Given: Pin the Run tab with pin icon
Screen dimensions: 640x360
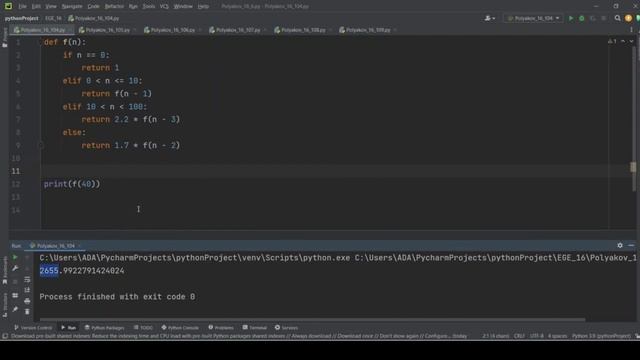Looking at the screenshot, I should [15, 309].
